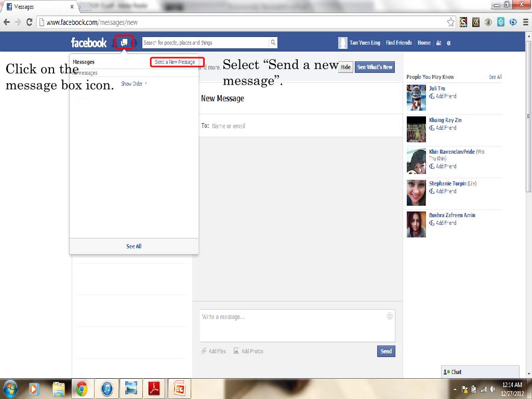This screenshot has width=532, height=399.
Task: Click the Hide button
Action: pyautogui.click(x=345, y=67)
